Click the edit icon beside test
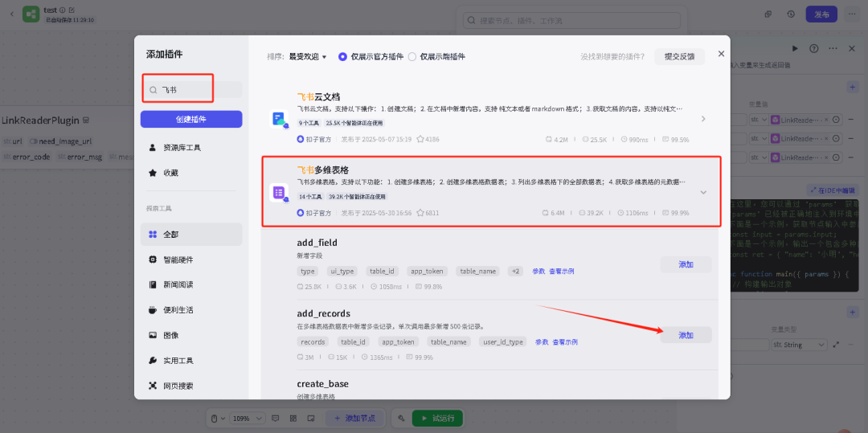 tap(72, 10)
